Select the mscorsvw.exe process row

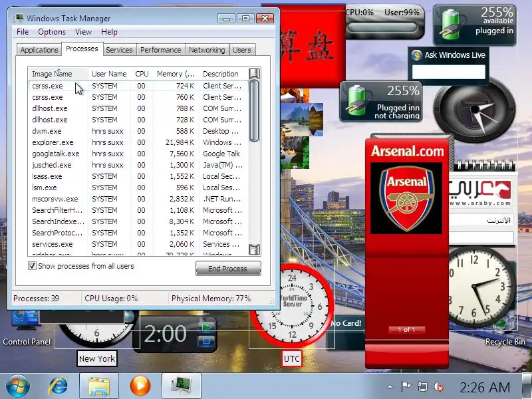(x=138, y=199)
